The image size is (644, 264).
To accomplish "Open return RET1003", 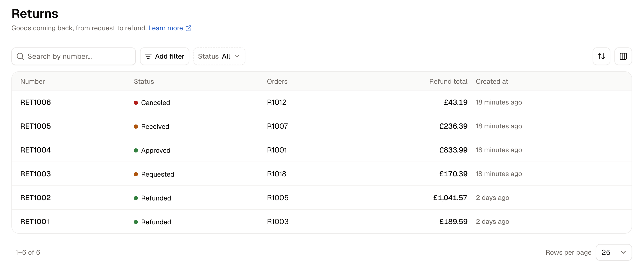I will tap(36, 174).
